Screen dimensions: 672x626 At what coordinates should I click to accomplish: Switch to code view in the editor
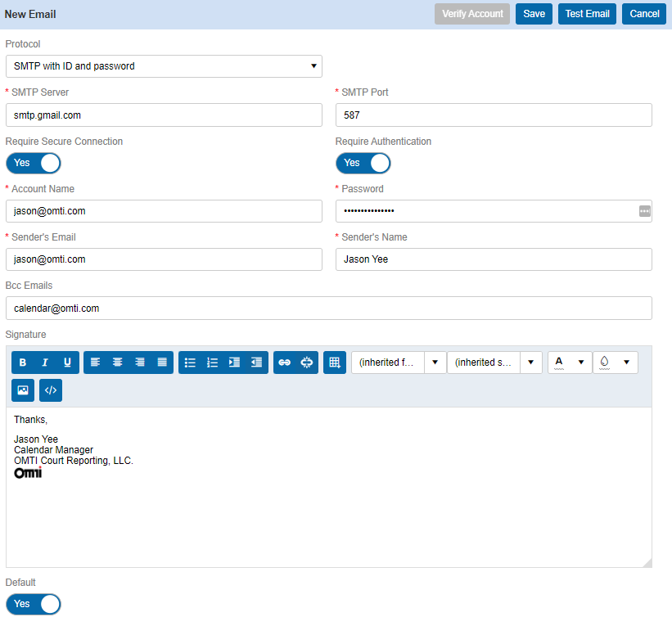[50, 390]
